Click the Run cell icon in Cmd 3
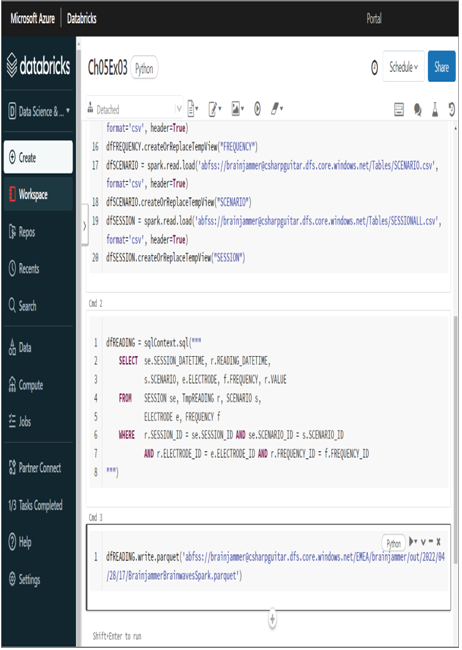 tap(413, 541)
